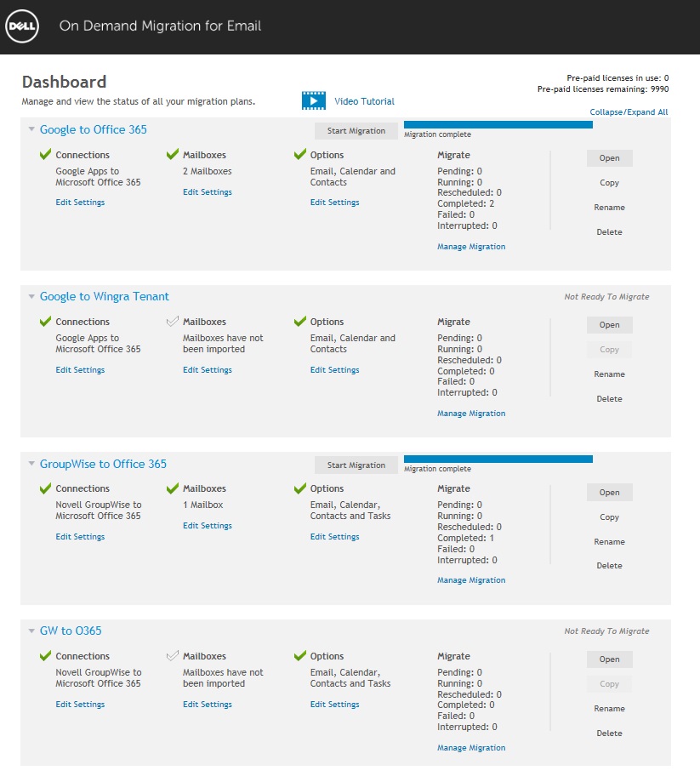This screenshot has width=700, height=782.
Task: Play the Video Tutorial film icon
Action: (x=314, y=100)
